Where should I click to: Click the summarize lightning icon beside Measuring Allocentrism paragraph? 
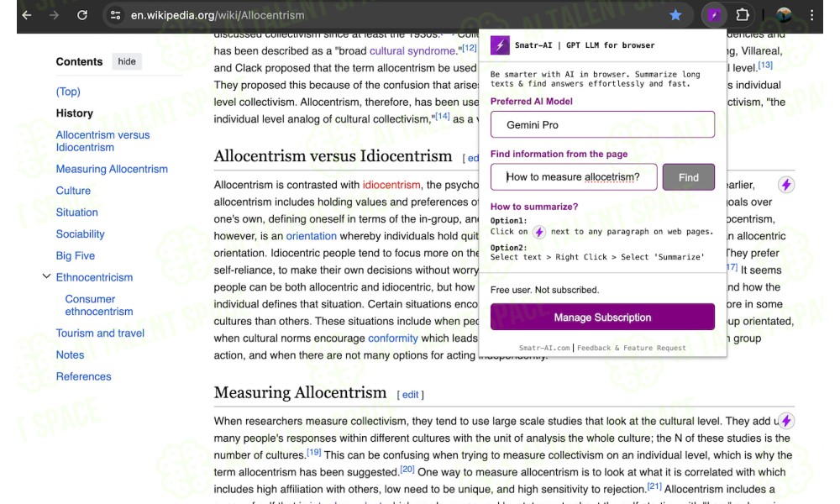(786, 421)
